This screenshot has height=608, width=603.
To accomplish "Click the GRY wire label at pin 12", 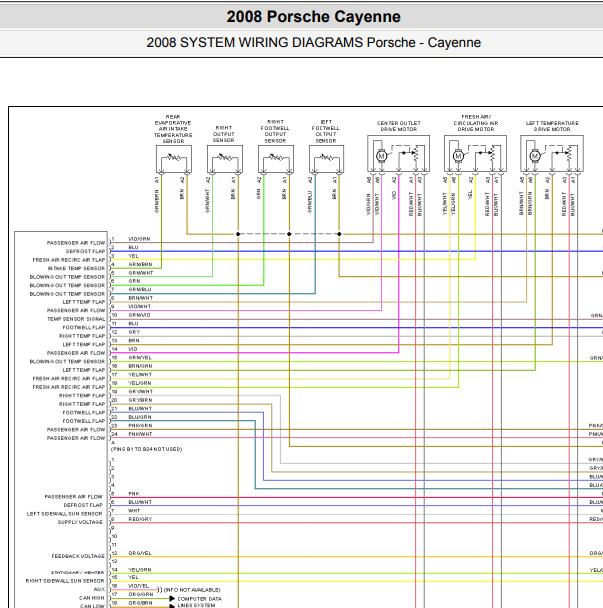I will click(134, 332).
